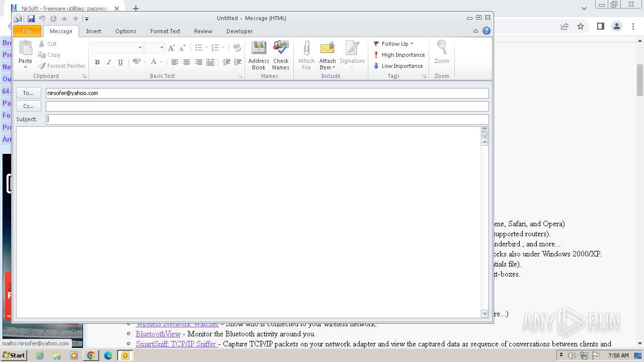Click the text highlight color button

[136, 62]
